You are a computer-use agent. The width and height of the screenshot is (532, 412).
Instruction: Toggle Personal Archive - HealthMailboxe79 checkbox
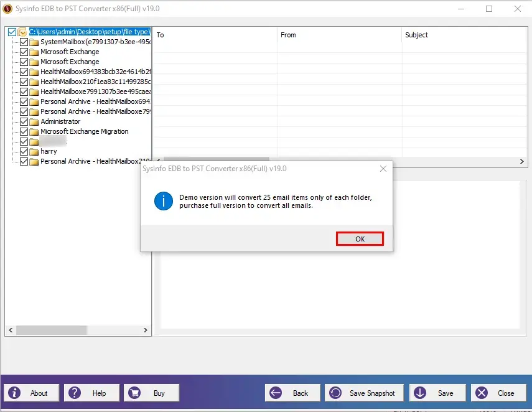click(24, 111)
